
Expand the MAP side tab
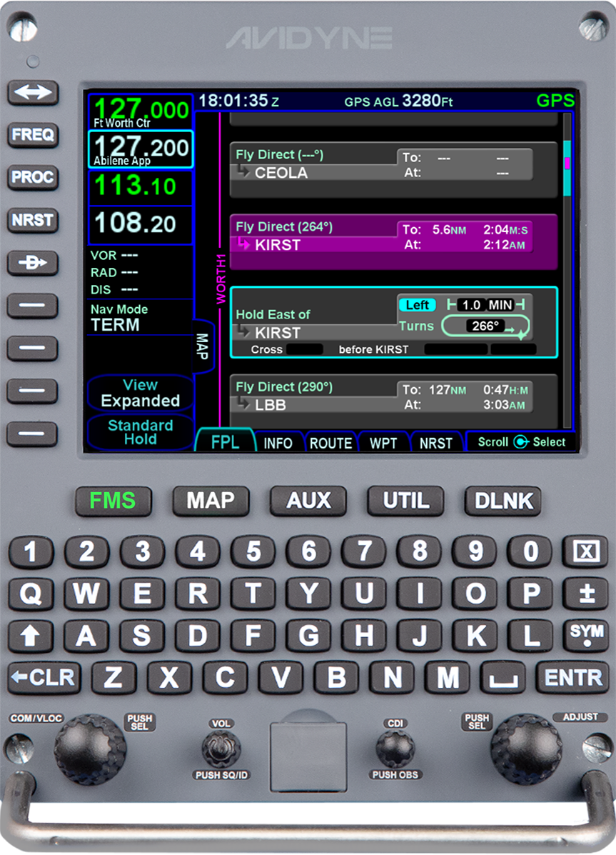pos(203,346)
